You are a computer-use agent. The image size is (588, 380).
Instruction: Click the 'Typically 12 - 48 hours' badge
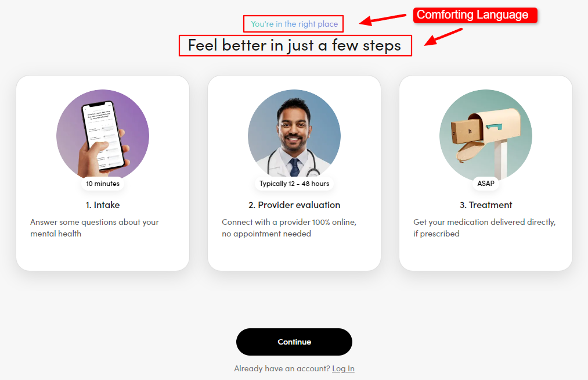tap(294, 184)
